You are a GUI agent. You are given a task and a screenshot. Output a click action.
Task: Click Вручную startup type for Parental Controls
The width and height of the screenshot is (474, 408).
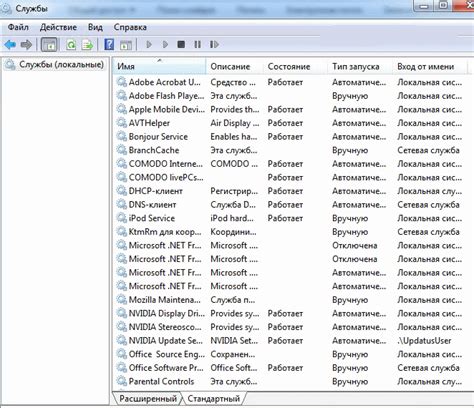click(x=350, y=381)
